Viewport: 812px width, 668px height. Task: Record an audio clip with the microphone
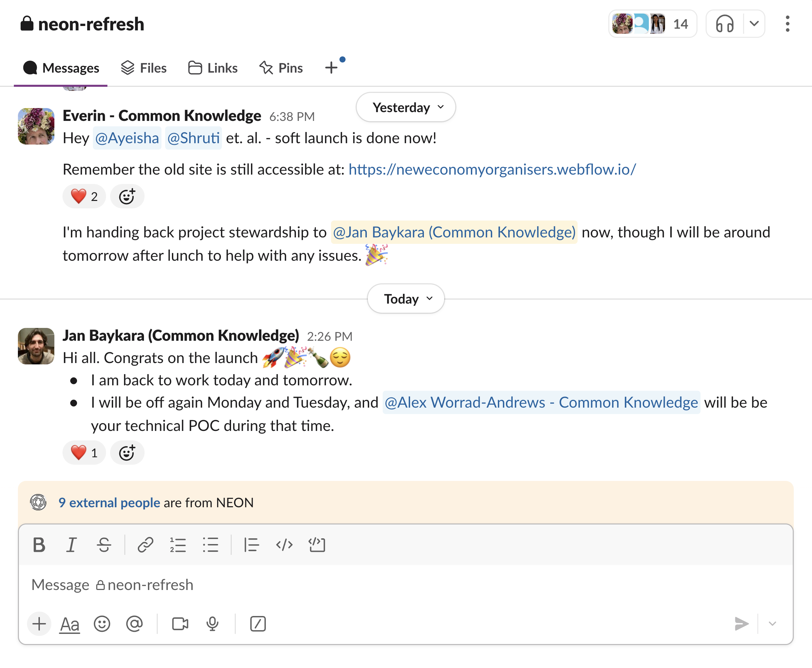coord(212,624)
